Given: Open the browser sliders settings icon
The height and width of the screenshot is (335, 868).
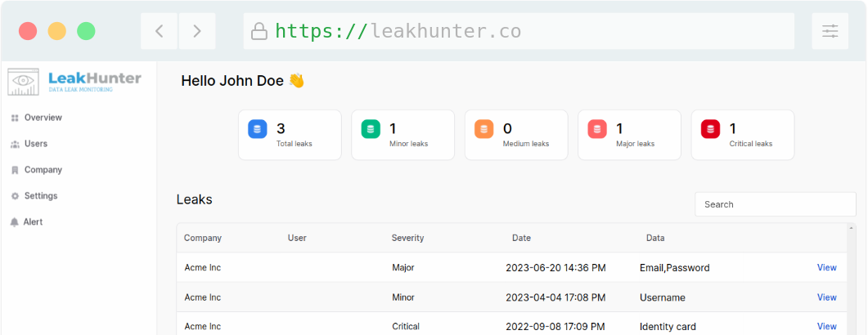Looking at the screenshot, I should pos(830,31).
